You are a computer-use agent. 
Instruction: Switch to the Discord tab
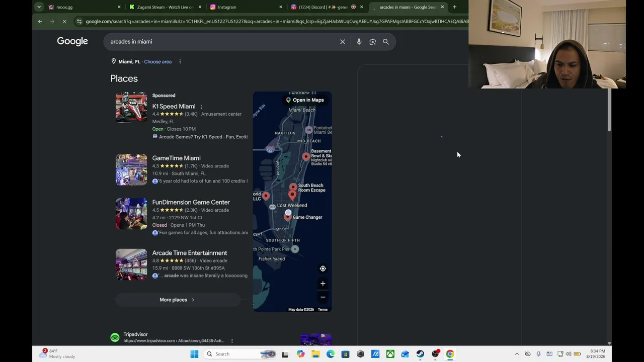coord(326,7)
